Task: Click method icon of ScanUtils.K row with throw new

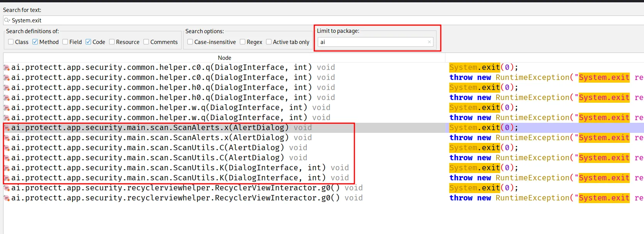Action: point(7,178)
